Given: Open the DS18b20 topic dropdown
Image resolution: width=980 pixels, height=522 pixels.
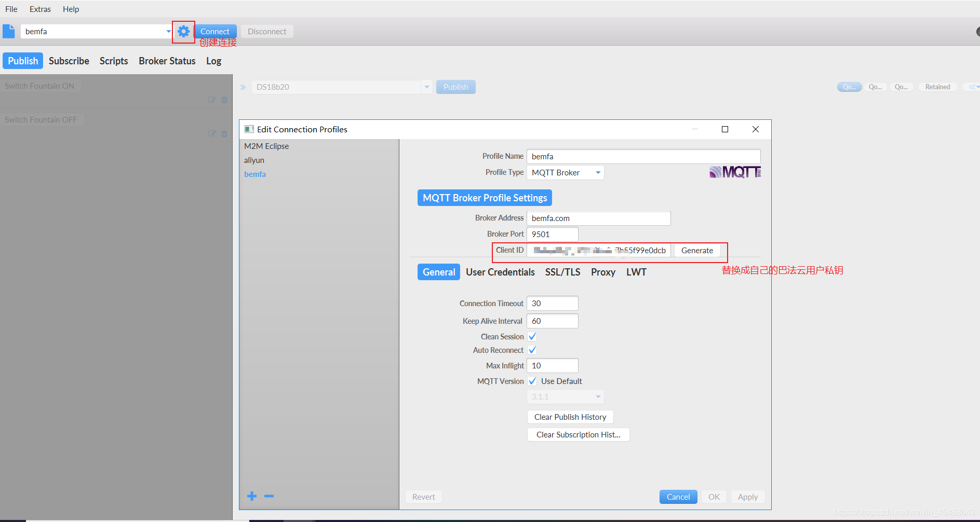Looking at the screenshot, I should tap(426, 87).
